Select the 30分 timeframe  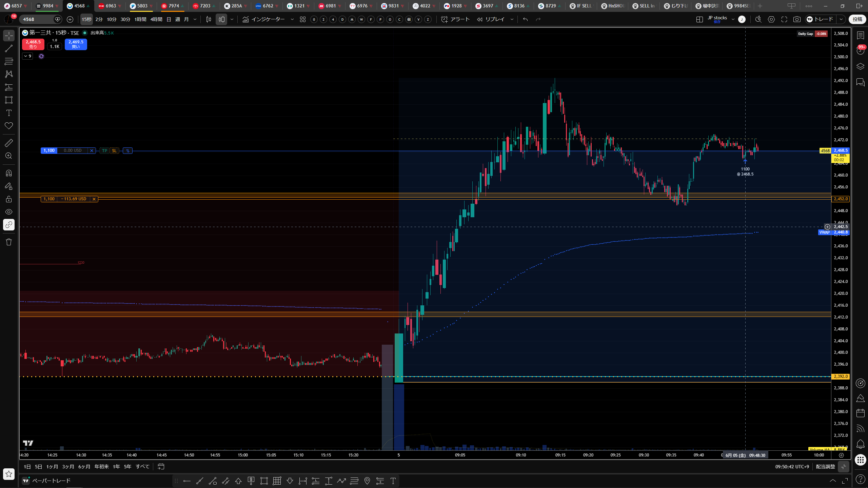click(125, 19)
